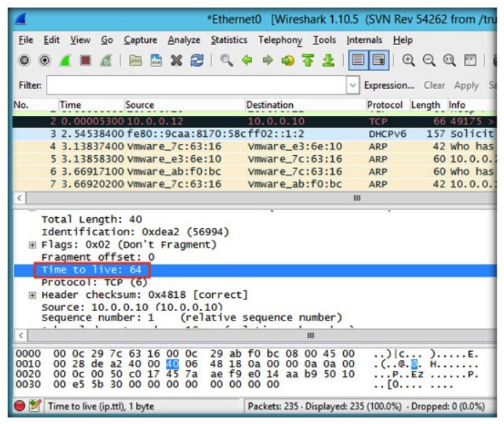Open the View menu
Viewport: 504px width, 424px height.
pyautogui.click(x=80, y=40)
